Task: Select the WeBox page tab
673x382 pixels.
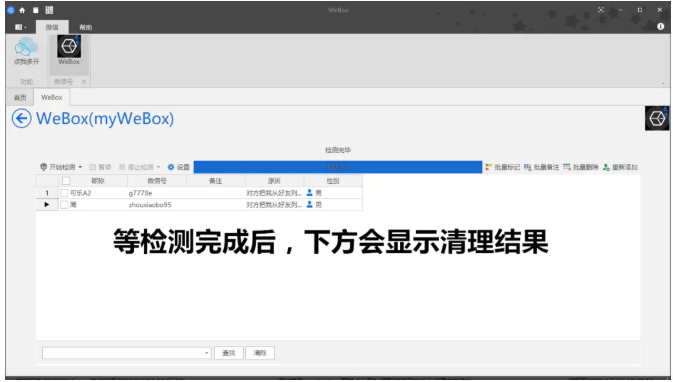Action: pyautogui.click(x=52, y=97)
